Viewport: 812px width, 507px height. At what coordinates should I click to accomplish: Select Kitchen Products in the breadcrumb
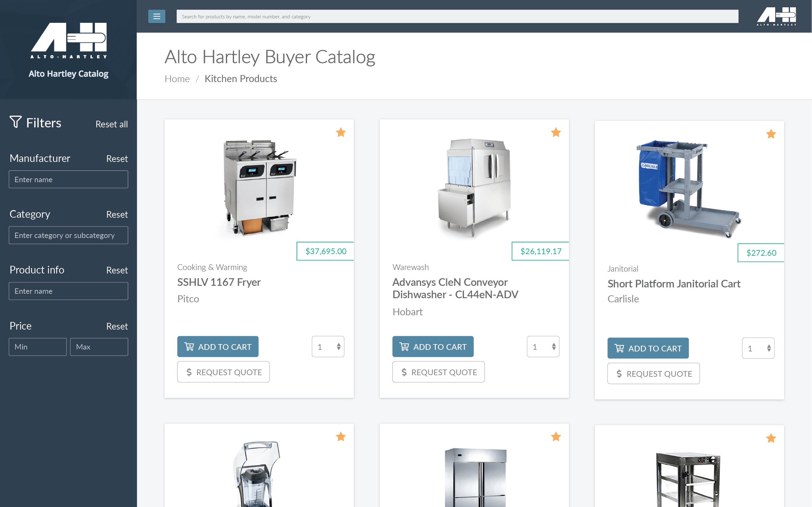tap(241, 79)
